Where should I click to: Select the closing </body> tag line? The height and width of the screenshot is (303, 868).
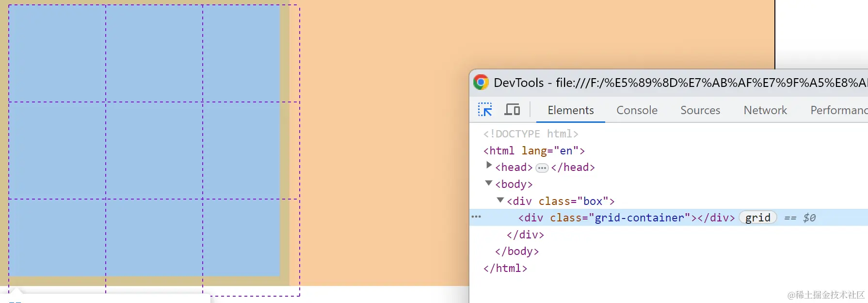[517, 252]
